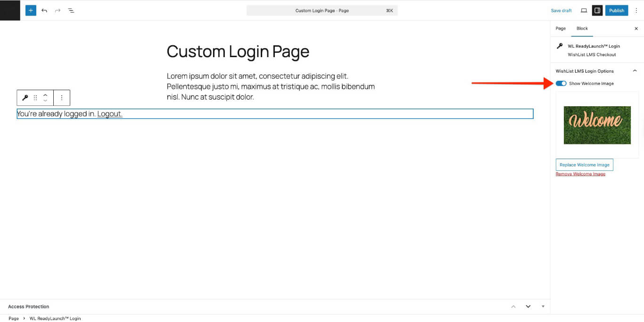Publish the Custom Login Page
644x322 pixels.
(616, 10)
